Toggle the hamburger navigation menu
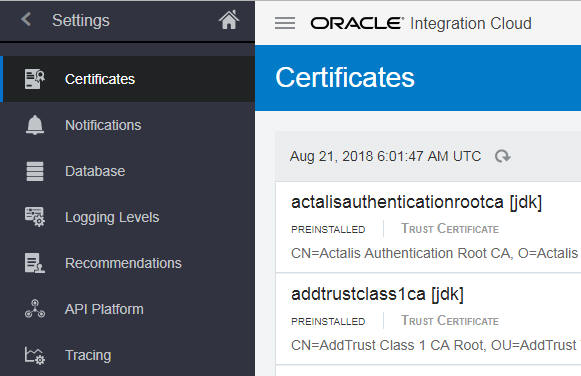Screen dimensions: 581x376 click(x=285, y=23)
